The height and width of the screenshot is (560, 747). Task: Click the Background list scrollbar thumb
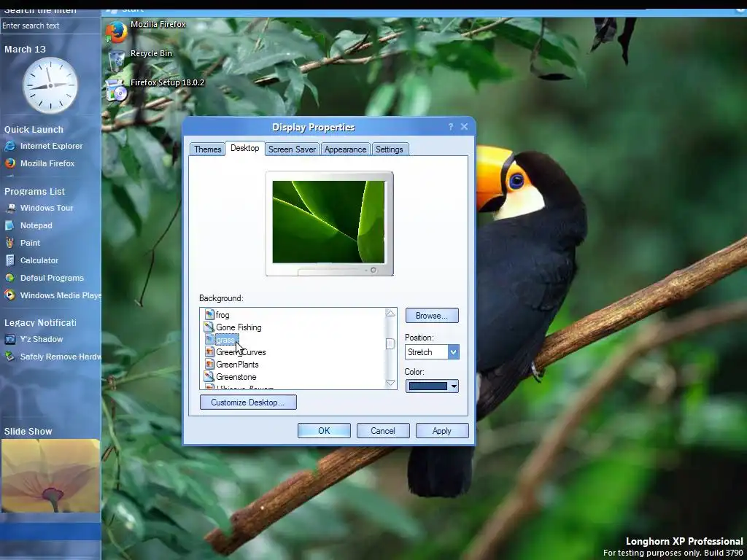coord(390,343)
